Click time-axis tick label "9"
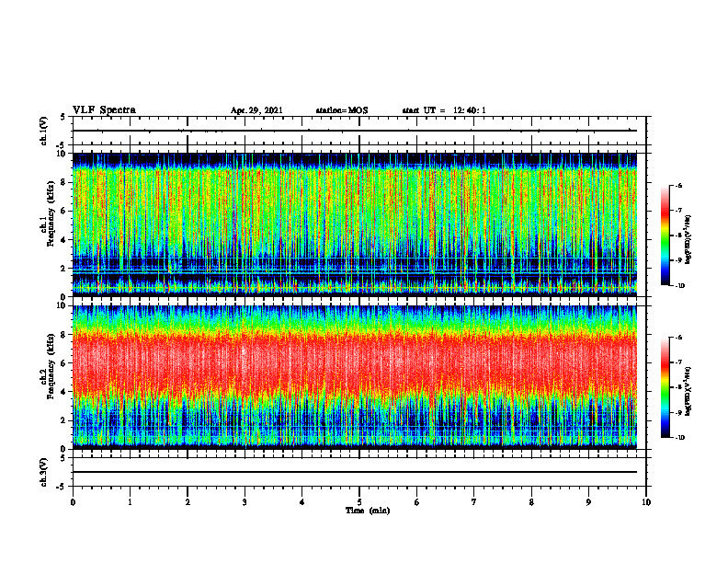Image resolution: width=728 pixels, height=563 pixels. point(588,502)
